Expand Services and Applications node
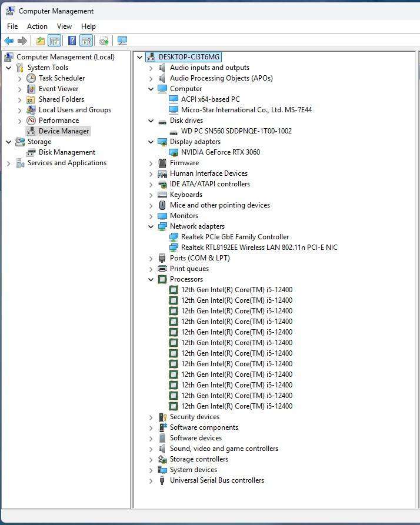 pos(9,163)
